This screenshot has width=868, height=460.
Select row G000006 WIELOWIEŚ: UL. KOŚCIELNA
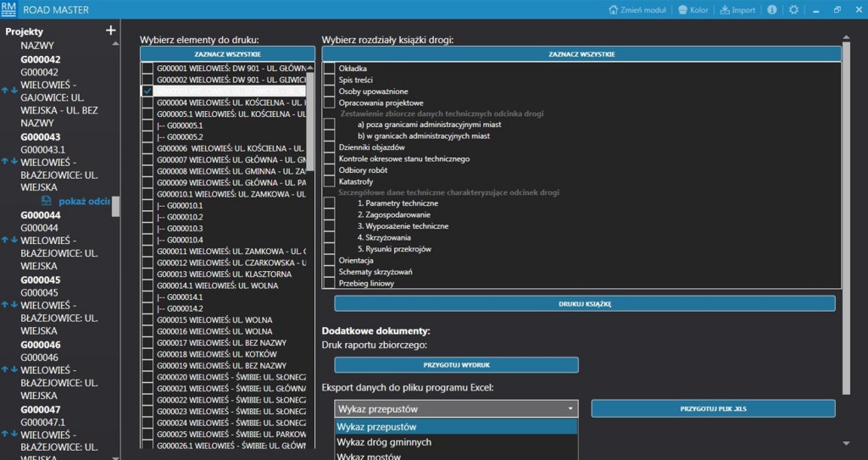click(231, 148)
